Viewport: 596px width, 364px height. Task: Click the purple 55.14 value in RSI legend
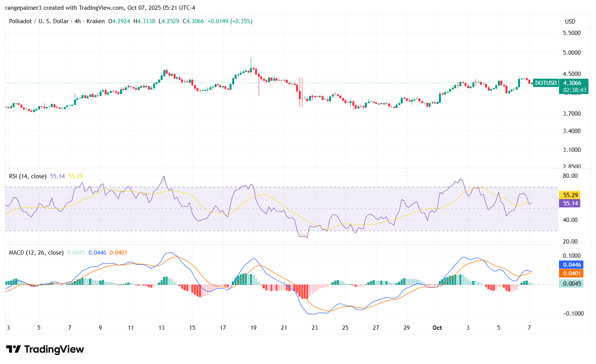57,176
